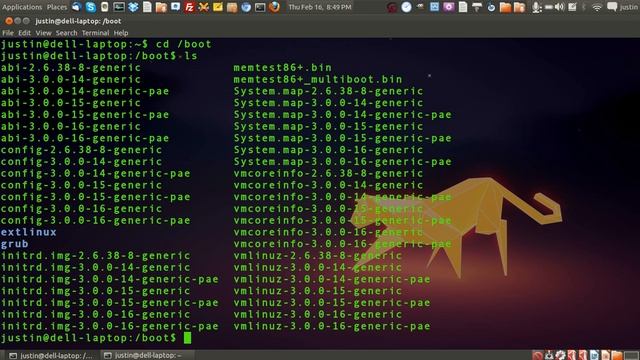Viewport: 640px width, 360px height.
Task: Click the Thunderbird mail launcher icon
Action: pyautogui.click(x=76, y=7)
